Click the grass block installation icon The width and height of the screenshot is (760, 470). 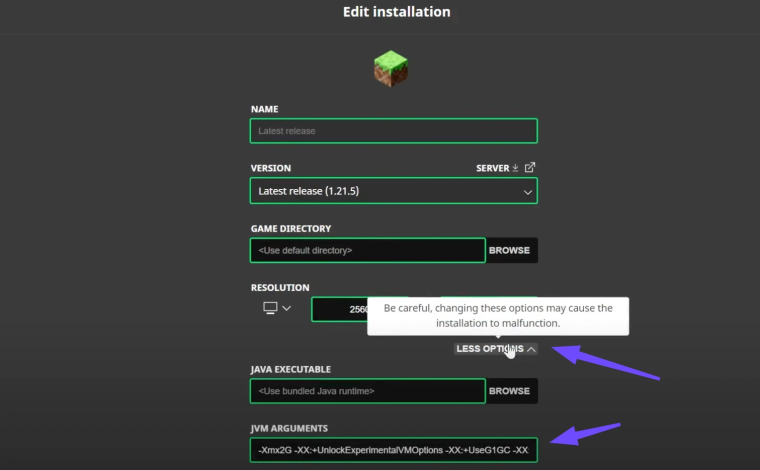391,69
